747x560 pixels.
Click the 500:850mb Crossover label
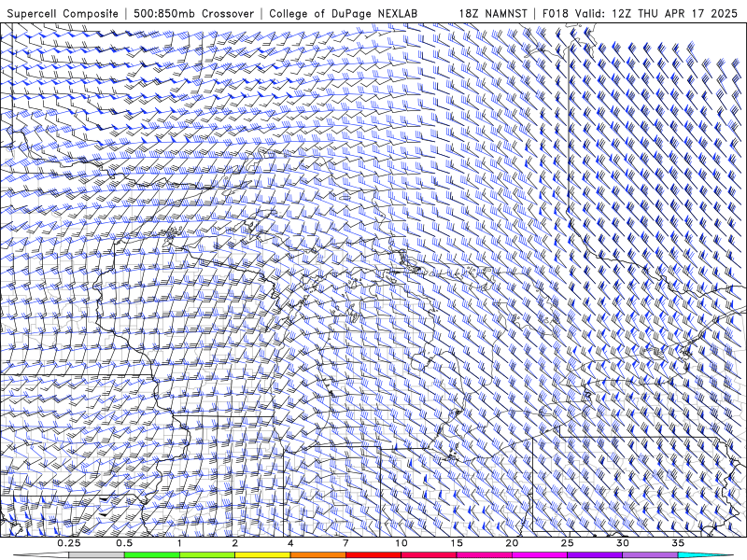click(193, 13)
